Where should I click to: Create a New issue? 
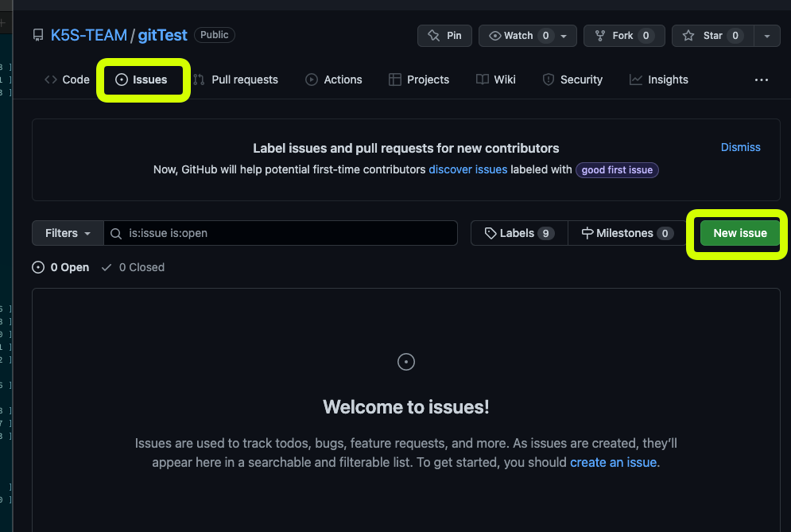739,233
